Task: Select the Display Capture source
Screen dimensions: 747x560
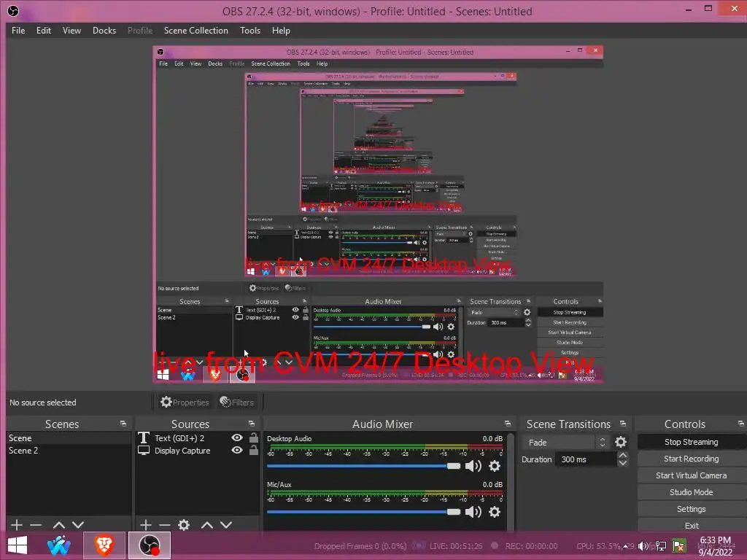Action: point(182,451)
